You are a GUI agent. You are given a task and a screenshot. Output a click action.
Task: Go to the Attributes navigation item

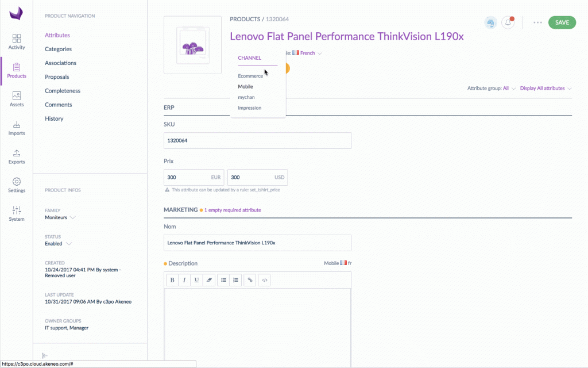(57, 35)
